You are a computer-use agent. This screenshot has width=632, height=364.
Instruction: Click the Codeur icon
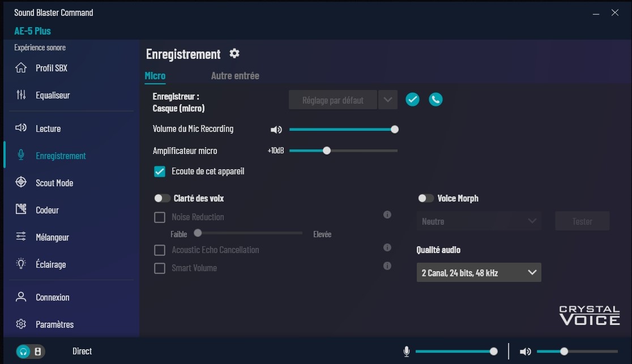21,209
